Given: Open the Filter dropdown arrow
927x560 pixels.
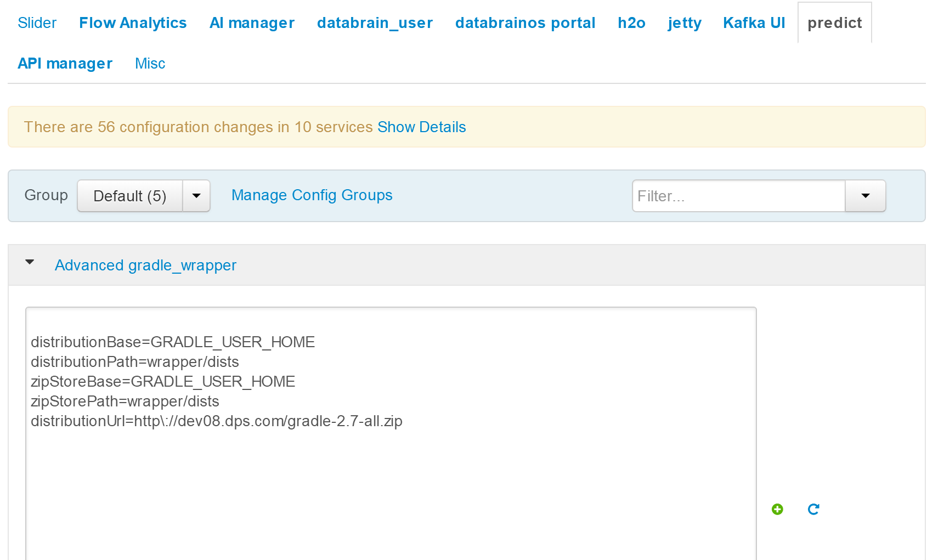Looking at the screenshot, I should (x=866, y=196).
